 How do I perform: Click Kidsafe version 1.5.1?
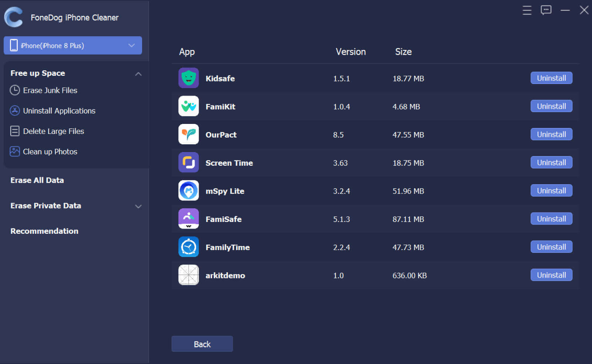(342, 78)
